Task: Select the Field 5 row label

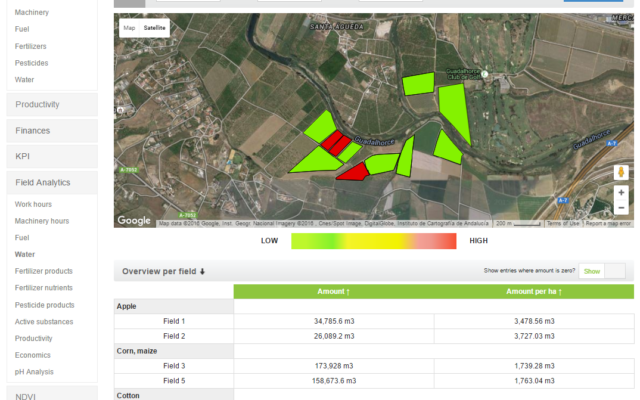Action: click(174, 381)
